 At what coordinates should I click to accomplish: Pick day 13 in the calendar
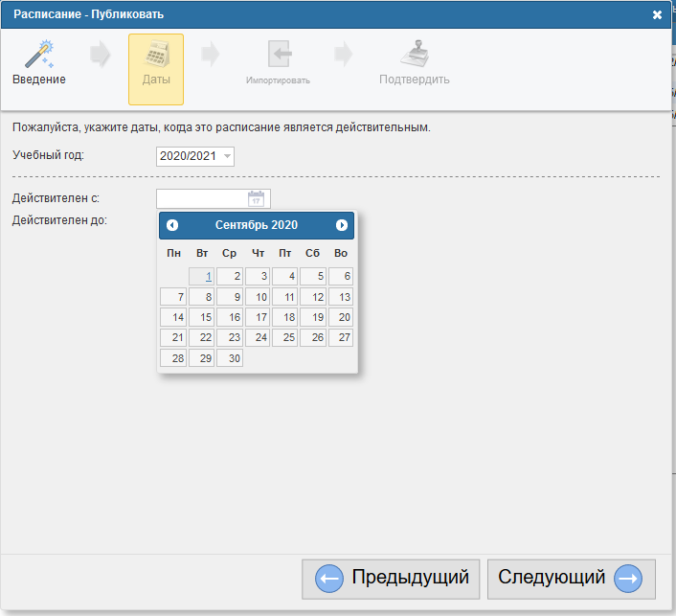point(341,297)
